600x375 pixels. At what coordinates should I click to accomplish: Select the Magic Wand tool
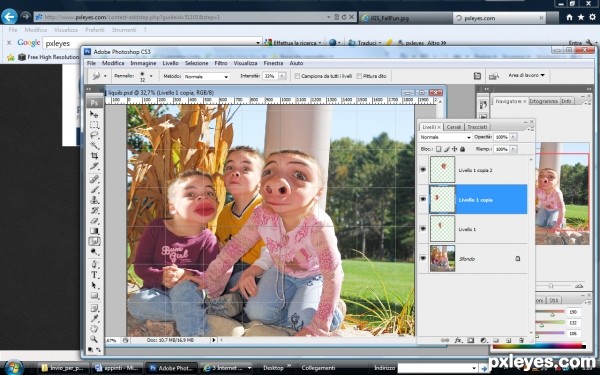94,145
